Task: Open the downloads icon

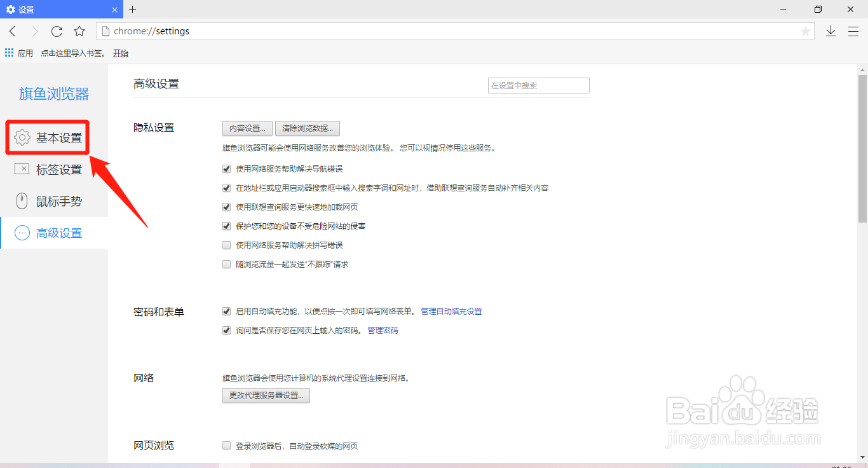Action: coord(831,31)
